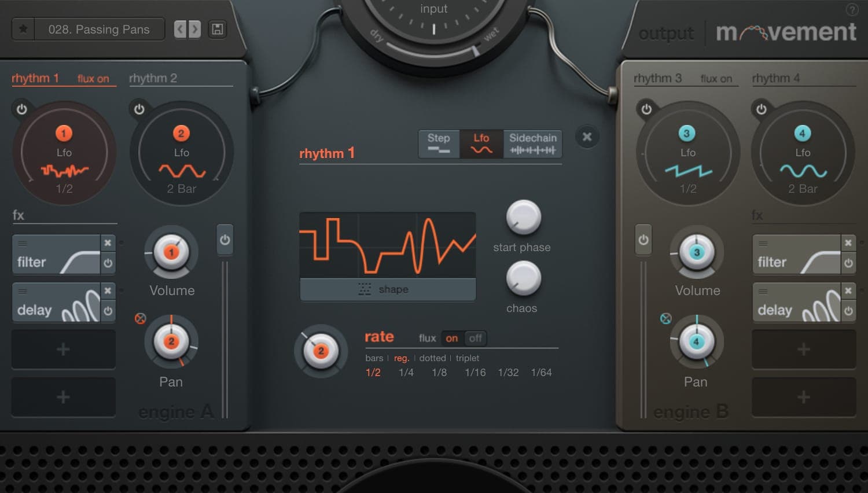Click the chaos knob
The height and width of the screenshot is (493, 868).
click(x=524, y=278)
